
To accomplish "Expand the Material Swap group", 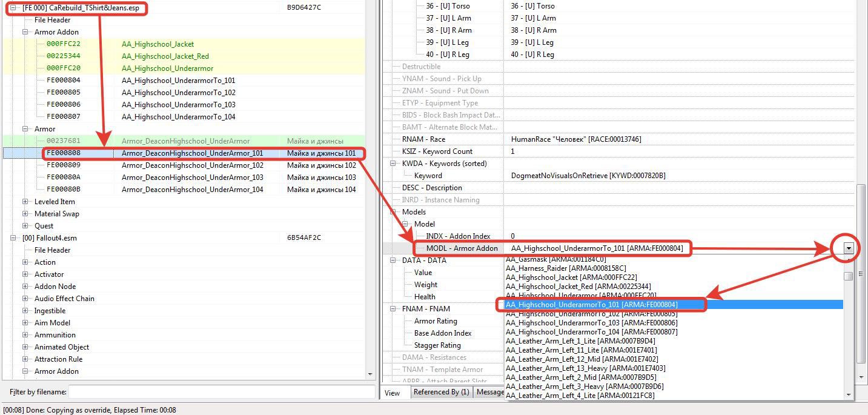I will pos(25,214).
